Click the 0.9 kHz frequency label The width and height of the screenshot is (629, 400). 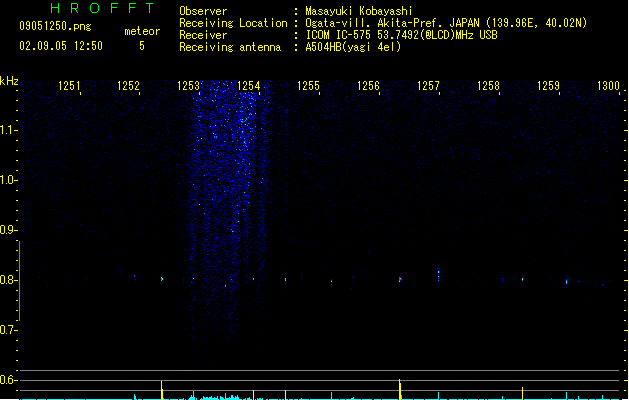coord(8,230)
